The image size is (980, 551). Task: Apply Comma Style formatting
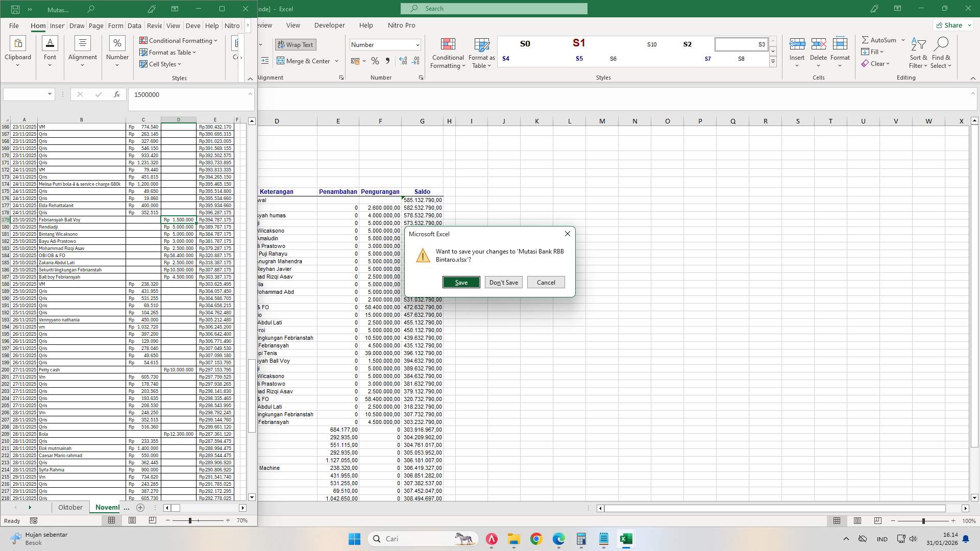(x=387, y=61)
